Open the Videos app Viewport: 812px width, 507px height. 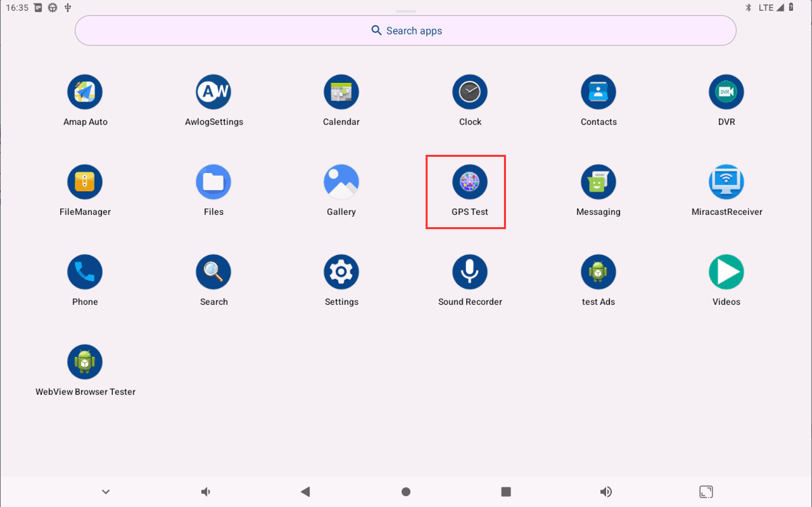[x=726, y=271]
